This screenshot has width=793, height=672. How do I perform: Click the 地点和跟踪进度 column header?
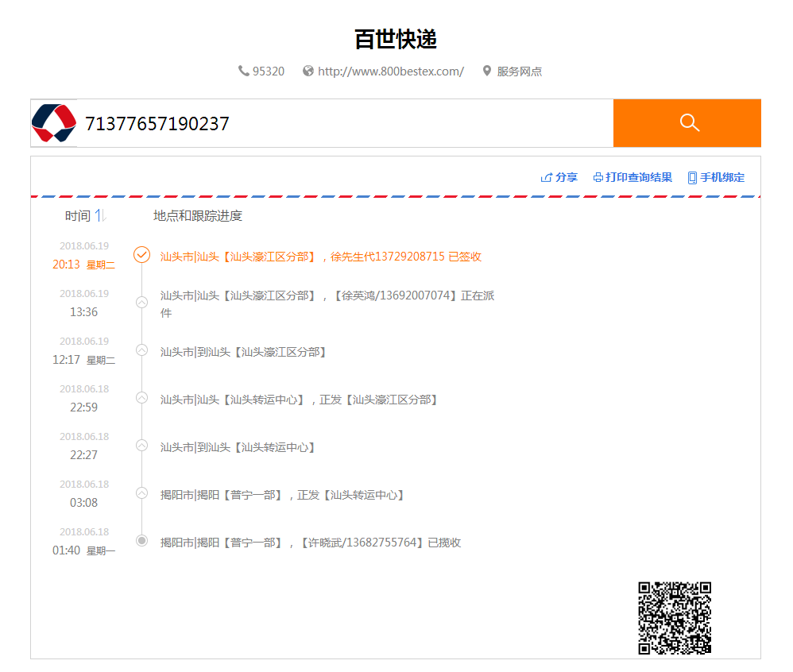click(x=198, y=216)
